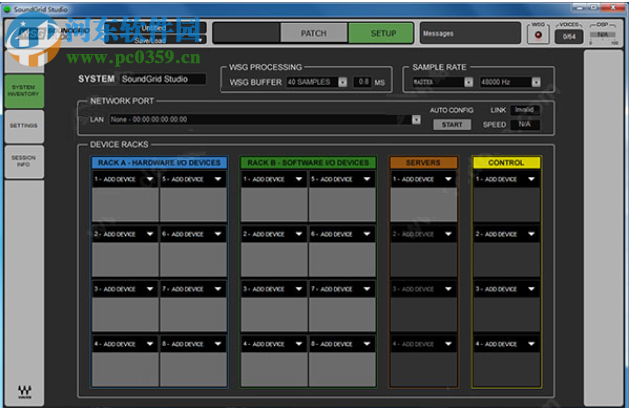Viewport: 629px width, 408px height.
Task: Open Rack A slot 8 Add Device arrow
Action: pos(218,344)
